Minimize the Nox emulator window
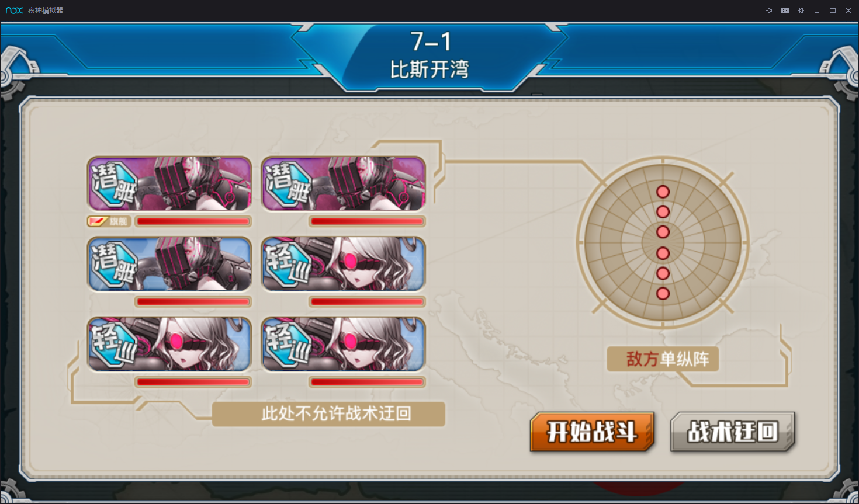 click(x=817, y=11)
